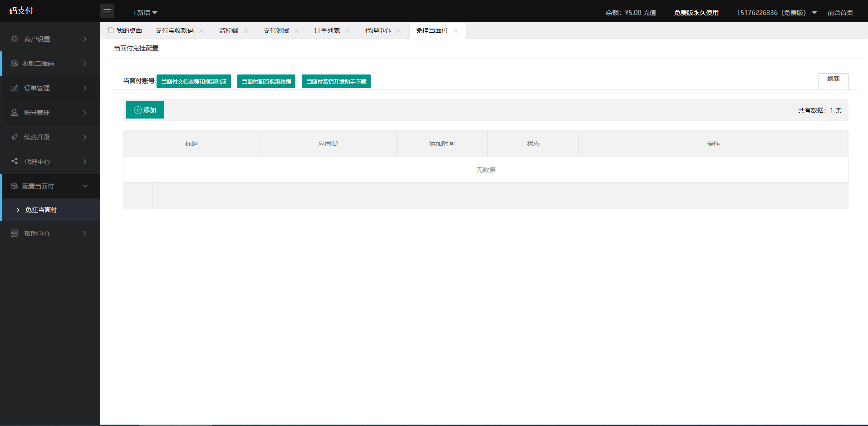The height and width of the screenshot is (426, 868).
Task: Open the +新增 dropdown menu
Action: coord(145,13)
